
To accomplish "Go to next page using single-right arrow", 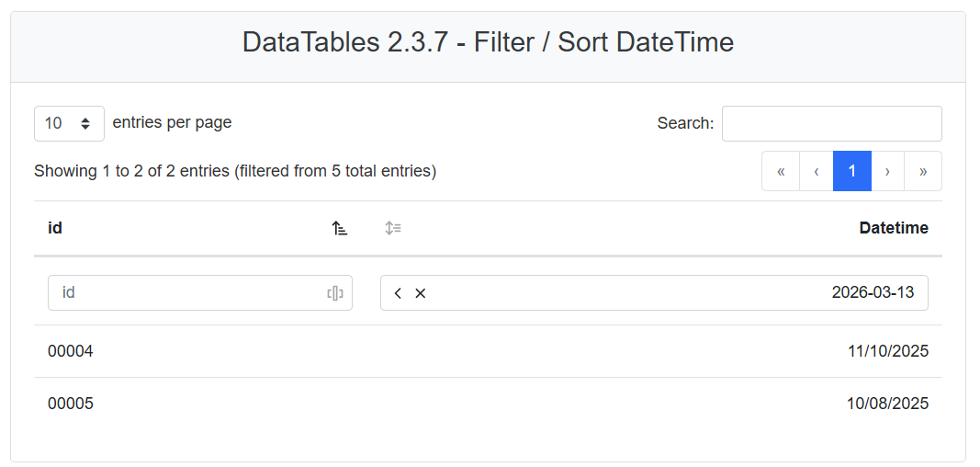I will tap(887, 171).
